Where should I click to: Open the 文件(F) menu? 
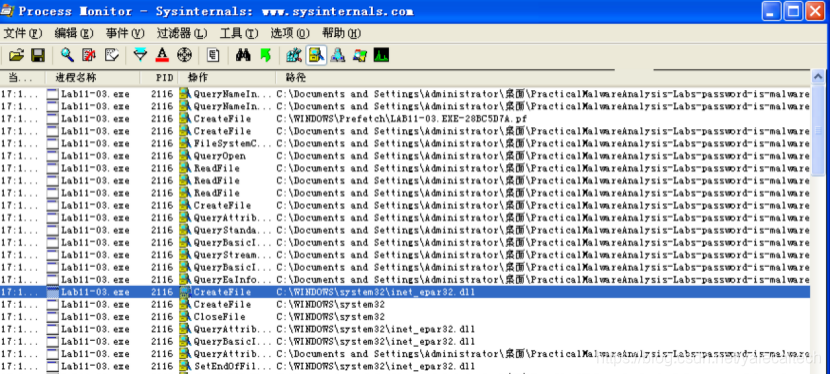click(23, 33)
